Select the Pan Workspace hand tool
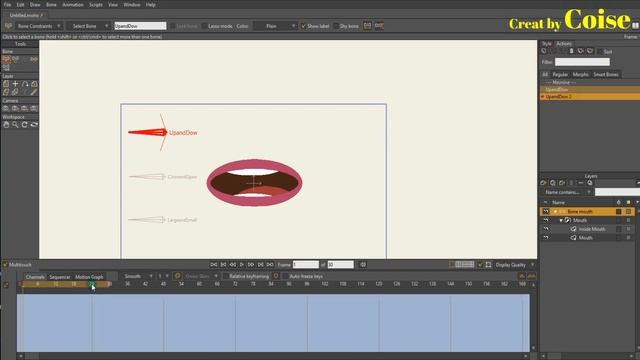Viewport: 640px width, 360px height. [x=6, y=124]
